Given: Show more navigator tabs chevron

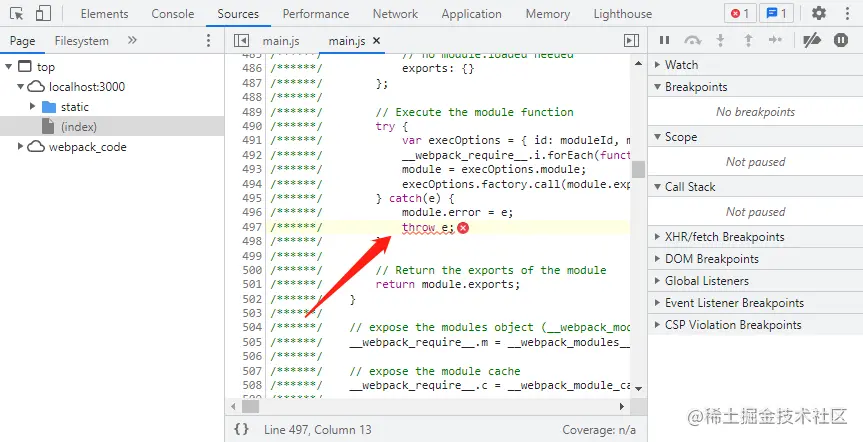Looking at the screenshot, I should (132, 40).
